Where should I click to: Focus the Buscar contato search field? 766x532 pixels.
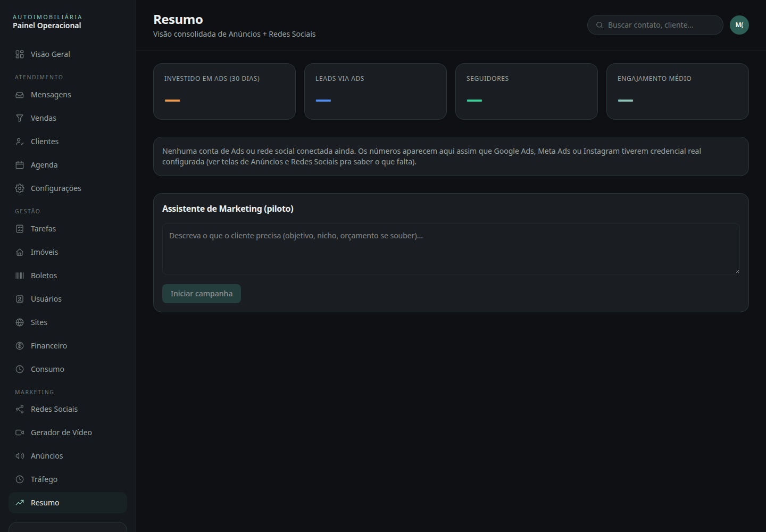tap(655, 25)
